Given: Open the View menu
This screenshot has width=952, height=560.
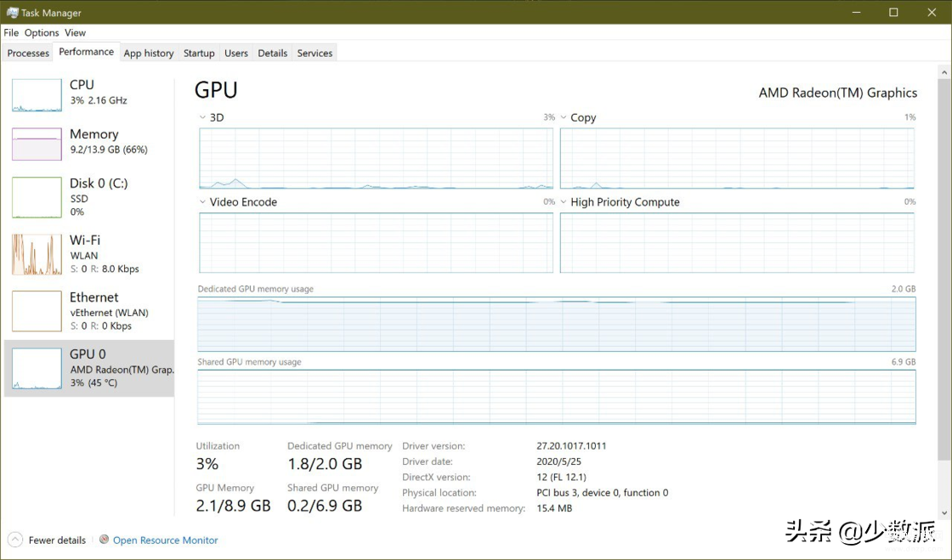Looking at the screenshot, I should pos(75,33).
